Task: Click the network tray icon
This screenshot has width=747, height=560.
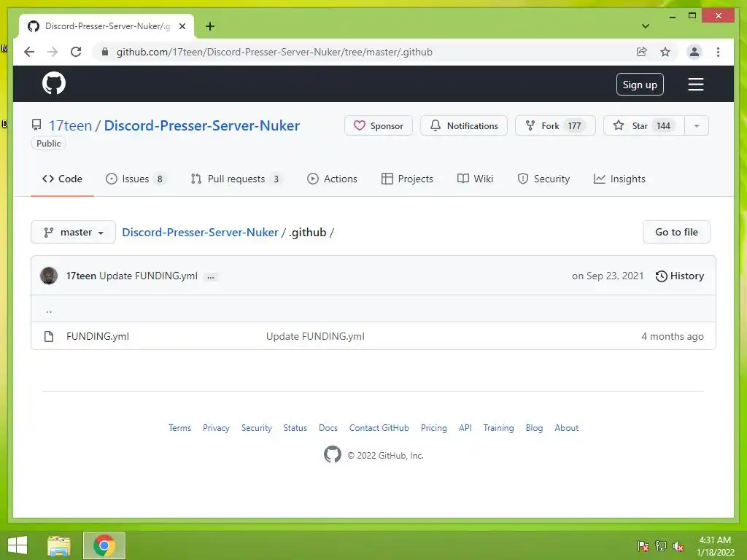Action: click(661, 546)
